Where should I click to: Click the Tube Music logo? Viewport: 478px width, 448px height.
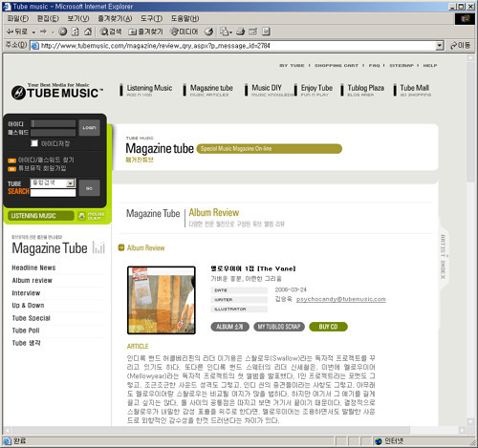57,92
